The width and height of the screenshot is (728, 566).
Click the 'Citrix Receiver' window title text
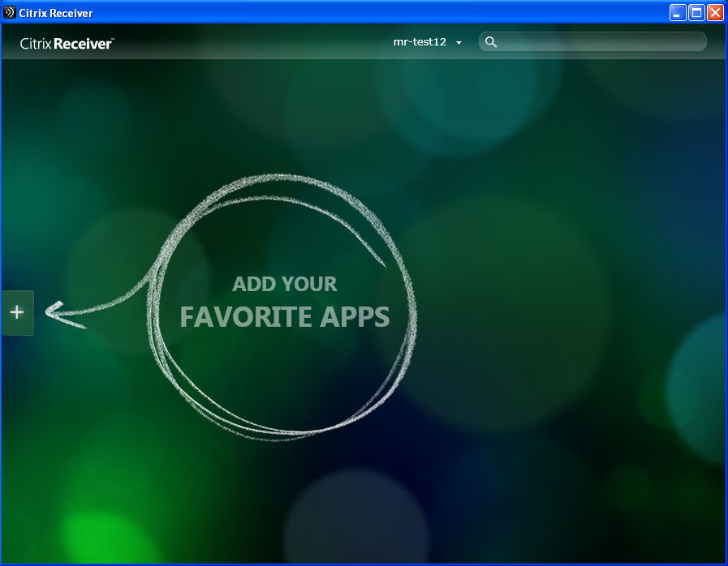click(x=55, y=13)
